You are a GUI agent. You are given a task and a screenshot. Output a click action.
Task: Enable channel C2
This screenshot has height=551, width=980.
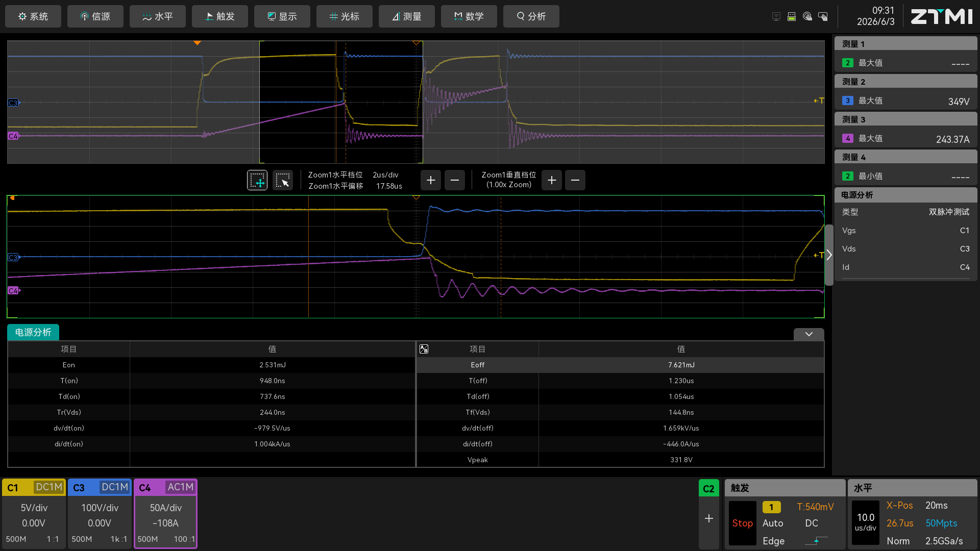pyautogui.click(x=709, y=489)
